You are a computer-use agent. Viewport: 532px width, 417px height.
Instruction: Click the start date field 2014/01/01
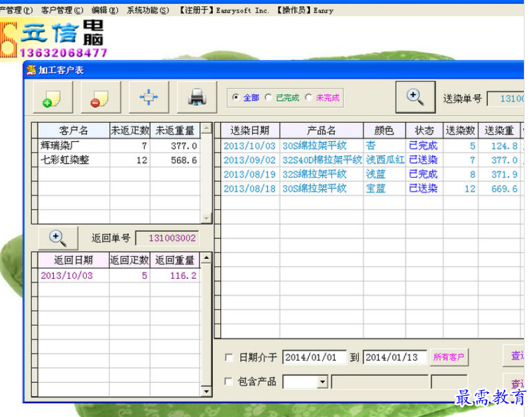(x=314, y=358)
